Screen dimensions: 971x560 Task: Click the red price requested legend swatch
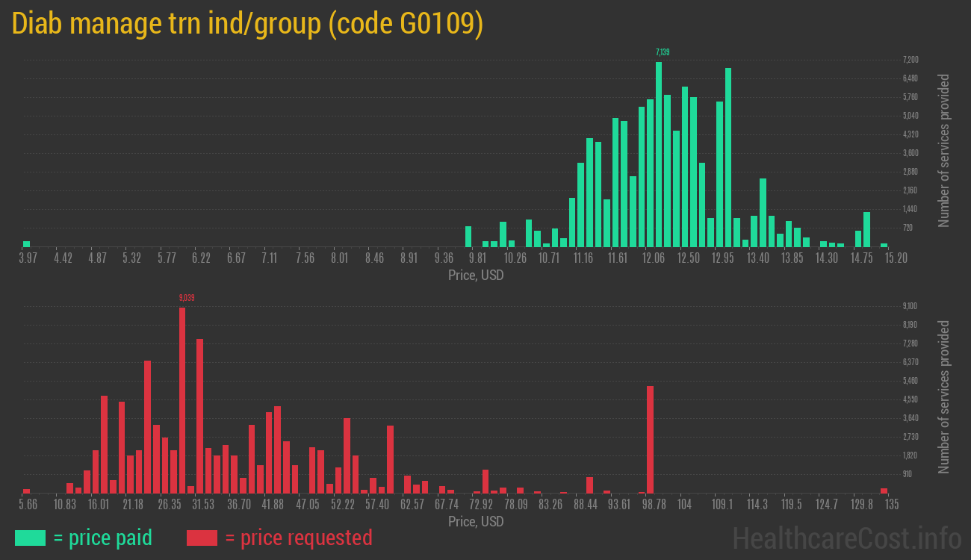pyautogui.click(x=202, y=537)
